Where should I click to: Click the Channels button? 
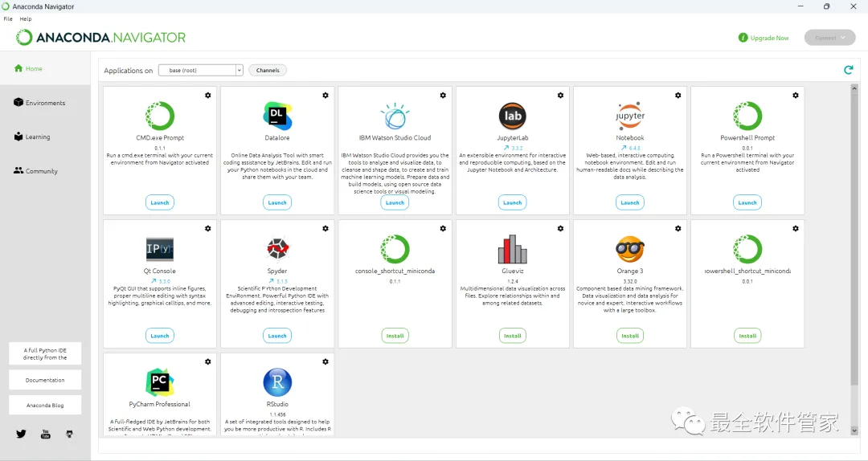268,71
